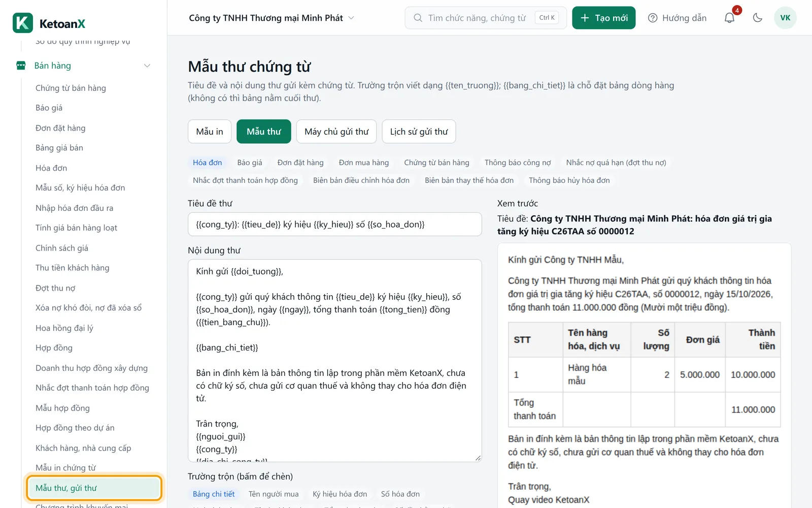Viewport: 812px width, 508px height.
Task: Select the Báo giá template chip
Action: pyautogui.click(x=250, y=163)
